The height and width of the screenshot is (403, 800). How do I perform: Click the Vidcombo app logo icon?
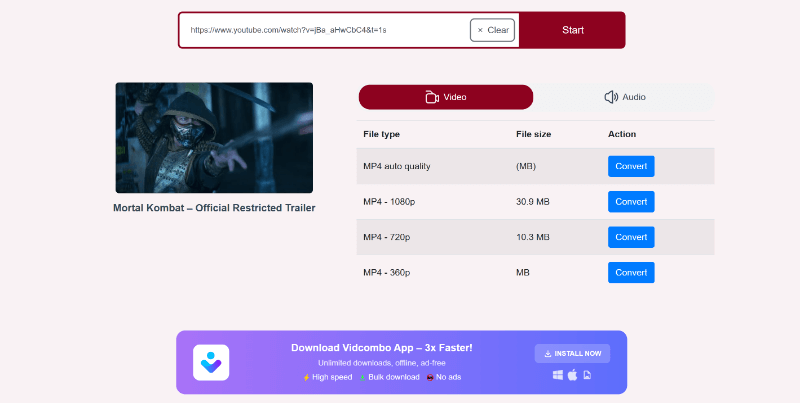point(211,362)
